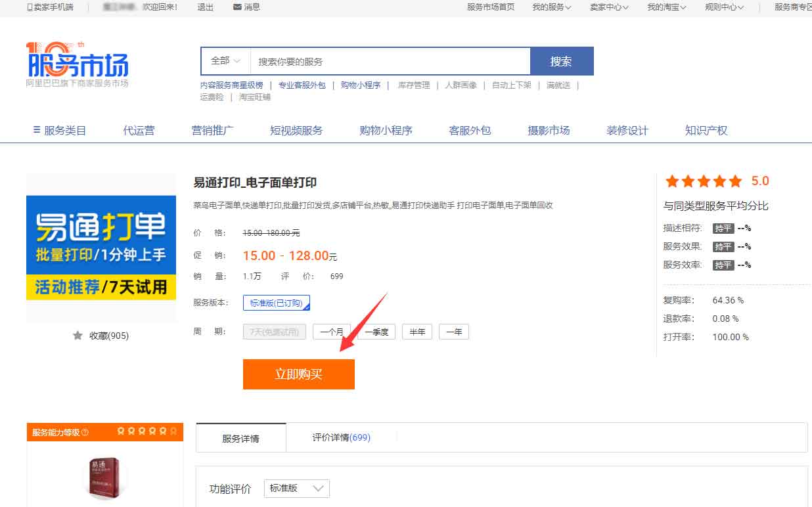Viewport: 812px width, 507px height.
Task: Click the 服务效率 持平 badge
Action: click(x=723, y=265)
